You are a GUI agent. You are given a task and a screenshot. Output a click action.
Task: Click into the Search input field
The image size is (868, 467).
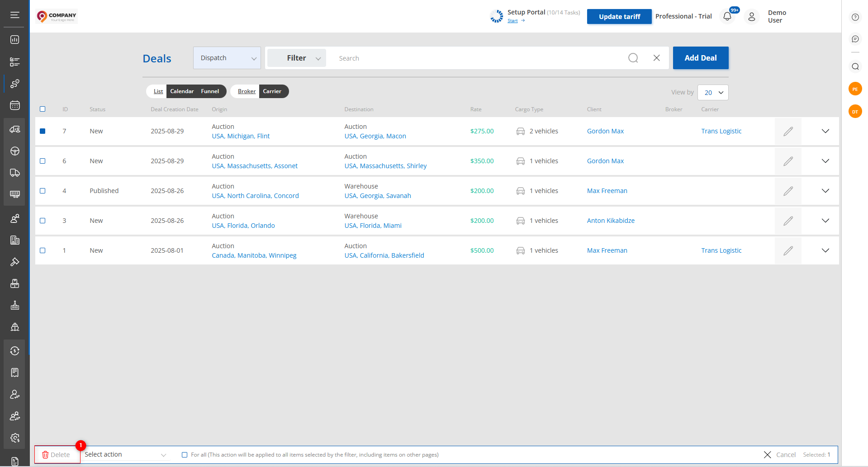(x=475, y=58)
